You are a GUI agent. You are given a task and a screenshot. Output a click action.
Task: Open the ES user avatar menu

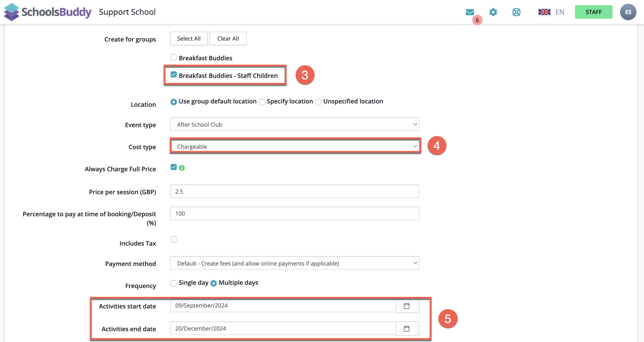pyautogui.click(x=628, y=12)
